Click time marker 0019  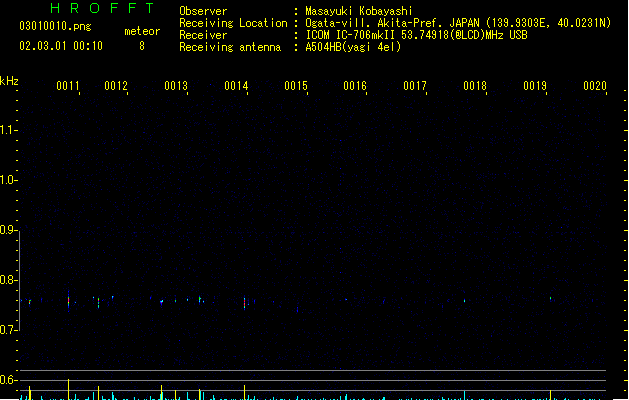pos(535,86)
